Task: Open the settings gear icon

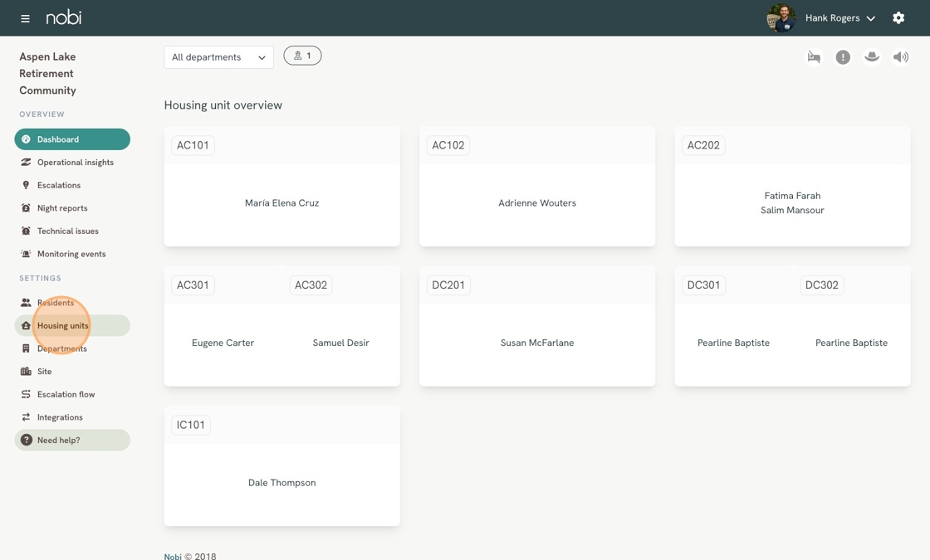Action: (x=898, y=17)
